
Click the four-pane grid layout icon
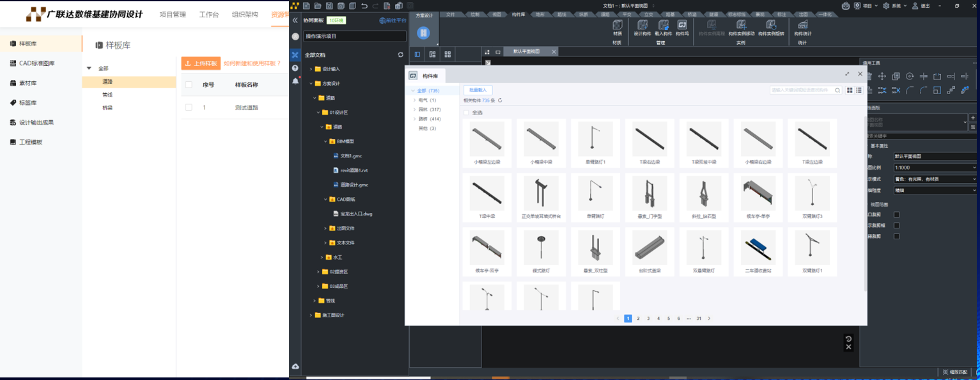[x=447, y=54]
